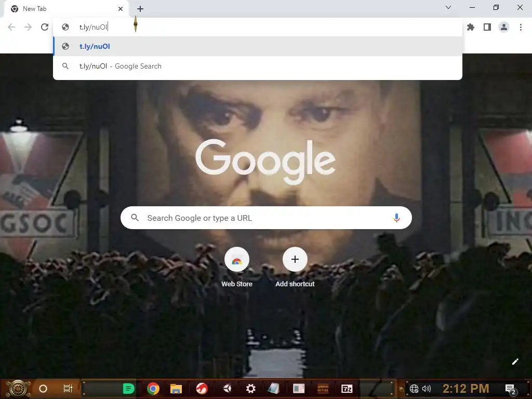This screenshot has height=399, width=532.
Task: Open the notification center with 2 alerts
Action: [511, 389]
